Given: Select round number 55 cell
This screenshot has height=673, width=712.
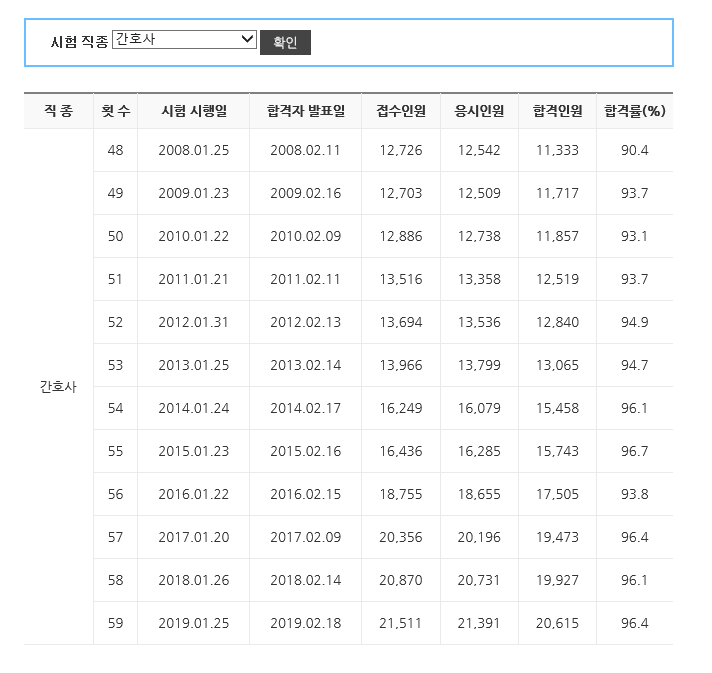Looking at the screenshot, I should click(x=115, y=451).
